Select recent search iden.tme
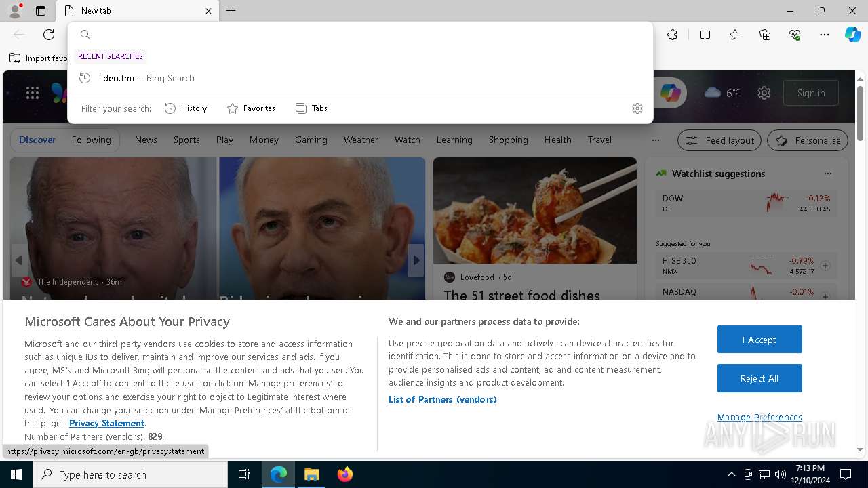868x488 pixels. pos(360,78)
